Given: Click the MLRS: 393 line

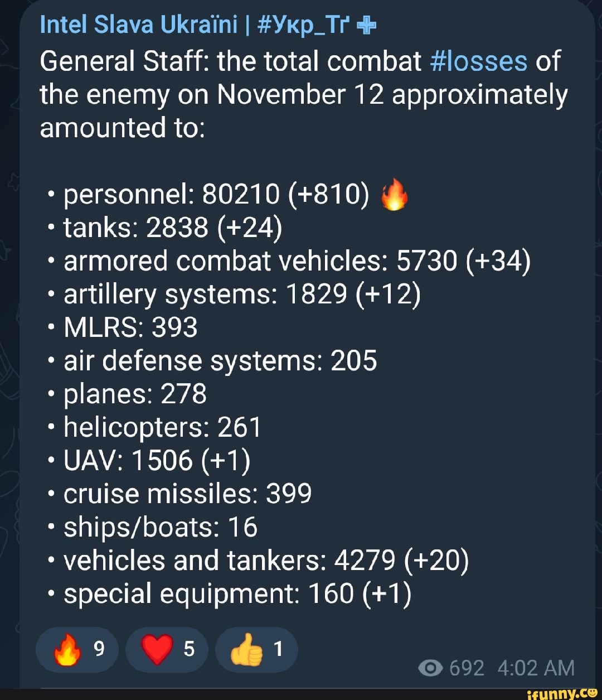Looking at the screenshot, I should pos(130,327).
